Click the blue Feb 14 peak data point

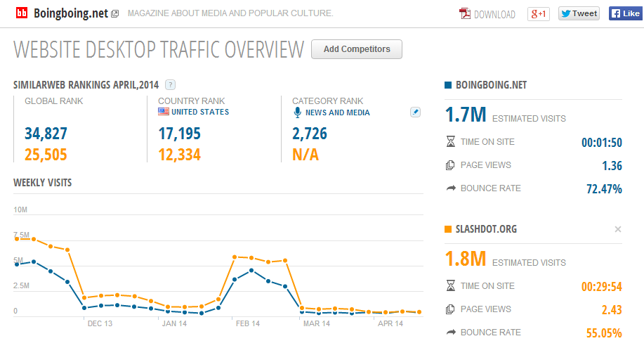(x=251, y=270)
